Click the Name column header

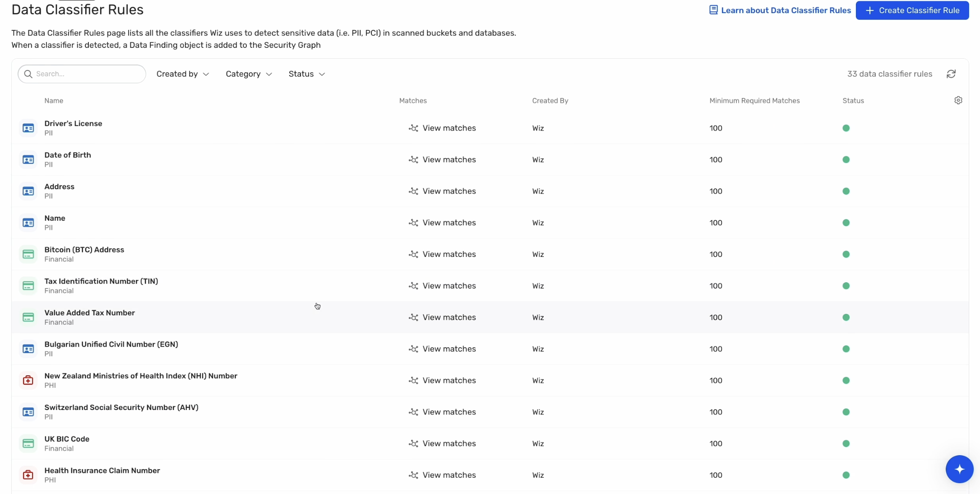point(54,101)
